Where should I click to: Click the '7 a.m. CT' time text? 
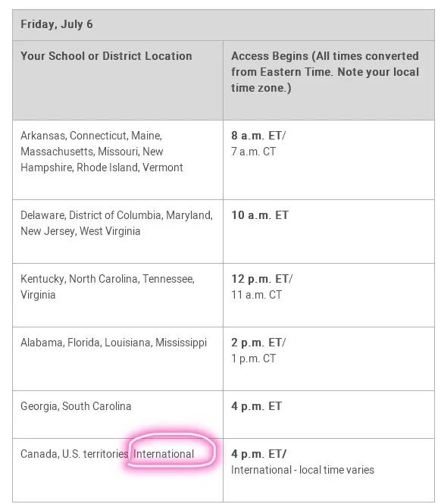click(x=253, y=152)
